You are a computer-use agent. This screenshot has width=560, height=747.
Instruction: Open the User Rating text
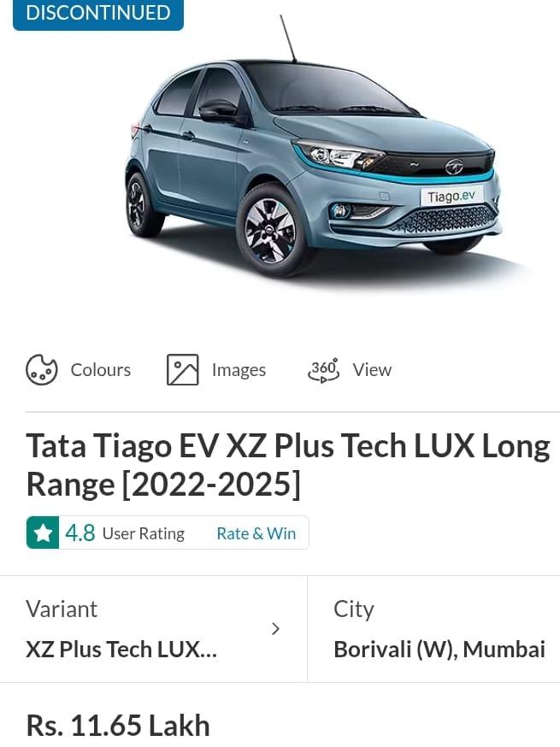(144, 533)
